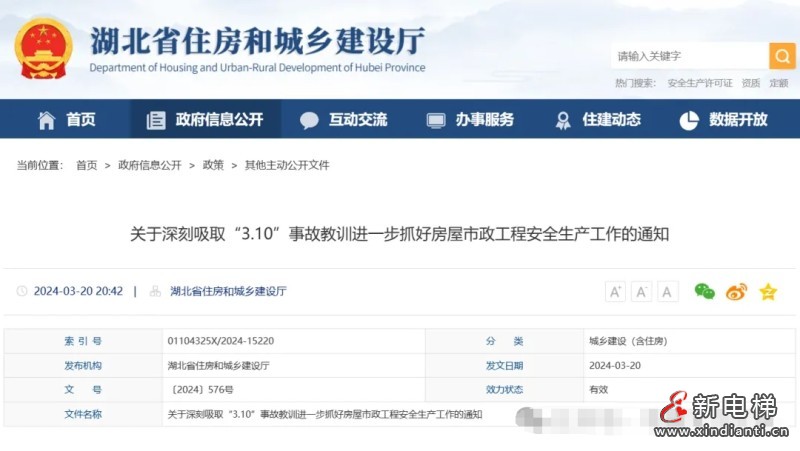Open 首页 navigation tab
This screenshot has width=800, height=451.
click(x=67, y=119)
